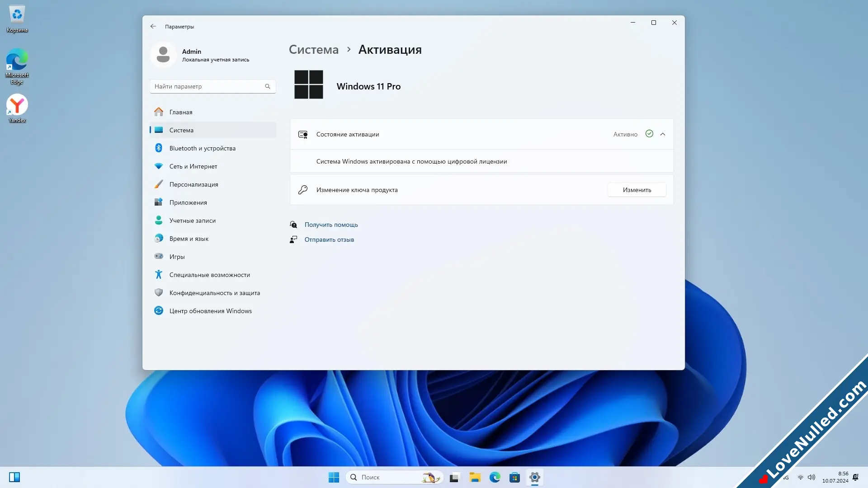Open Сеть и Интернет settings
868x488 pixels.
[x=213, y=166]
